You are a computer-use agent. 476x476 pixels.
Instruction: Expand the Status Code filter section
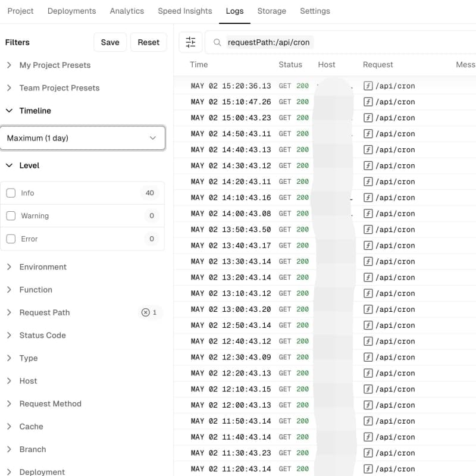coord(42,335)
